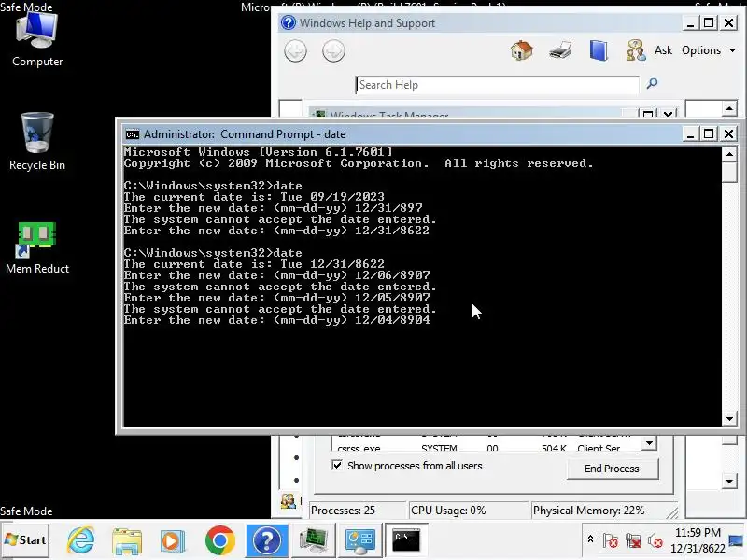Open Windows Explorer folder taskbar icon
The image size is (747, 560).
[127, 541]
